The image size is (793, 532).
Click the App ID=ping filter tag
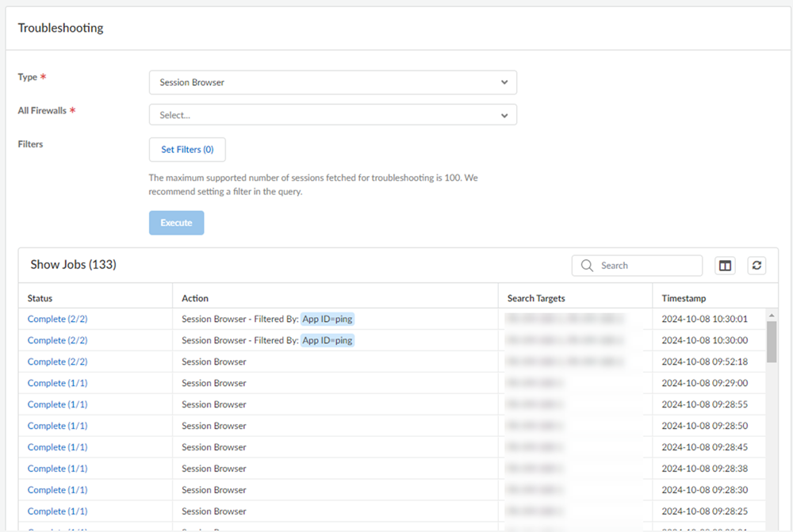pos(328,318)
